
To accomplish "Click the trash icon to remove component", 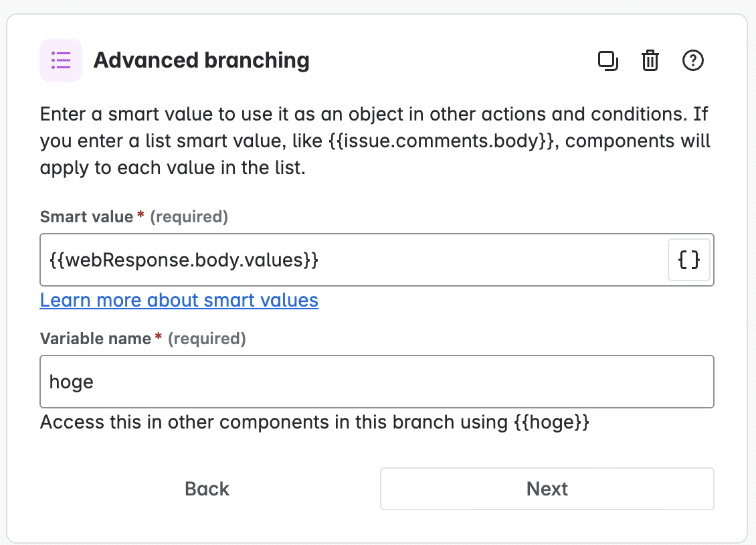I will (650, 60).
